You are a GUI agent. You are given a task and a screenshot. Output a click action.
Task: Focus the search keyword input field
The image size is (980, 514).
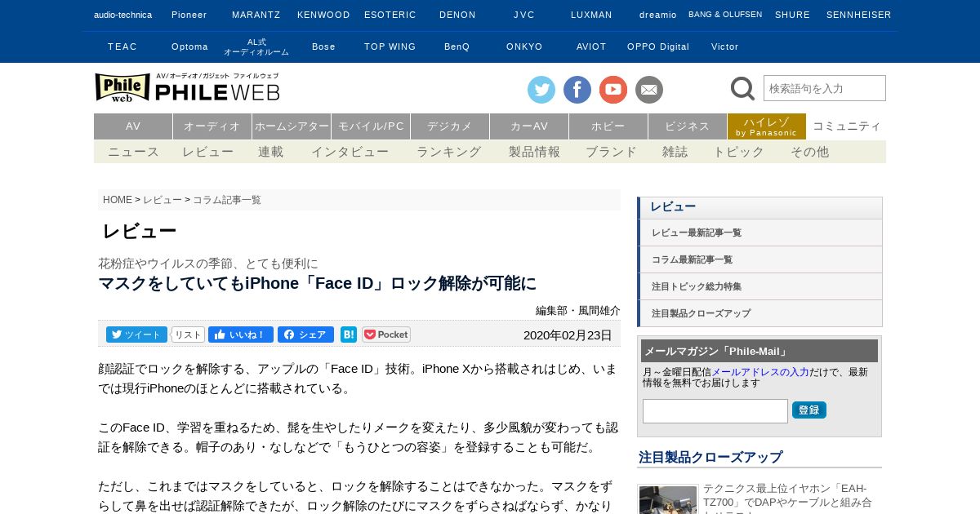click(825, 88)
